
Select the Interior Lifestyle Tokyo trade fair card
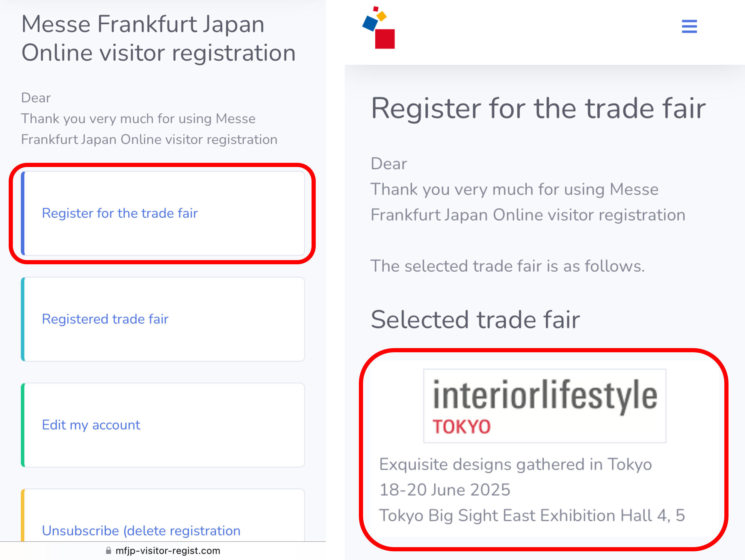coord(545,449)
